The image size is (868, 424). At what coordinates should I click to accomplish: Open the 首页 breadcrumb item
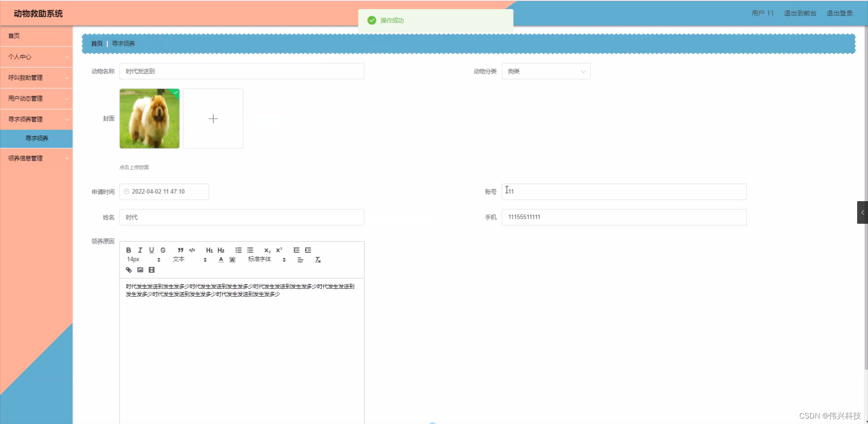tap(96, 43)
